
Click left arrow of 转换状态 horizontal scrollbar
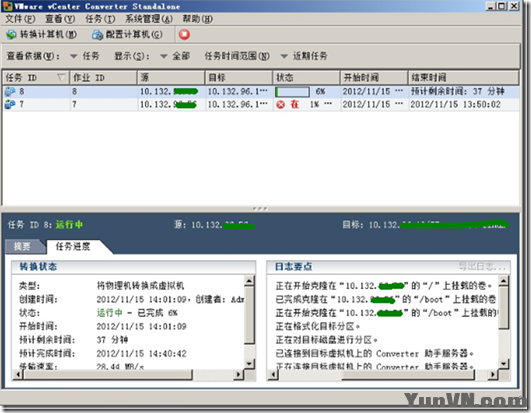click(x=18, y=374)
